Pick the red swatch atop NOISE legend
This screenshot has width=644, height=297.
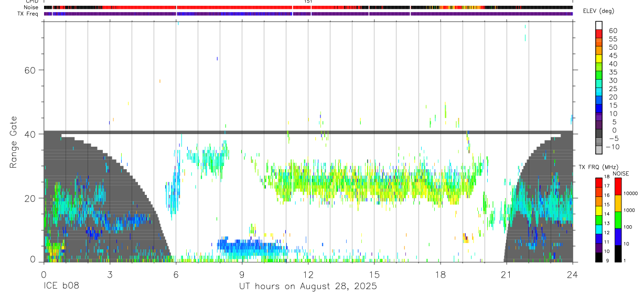618,186
